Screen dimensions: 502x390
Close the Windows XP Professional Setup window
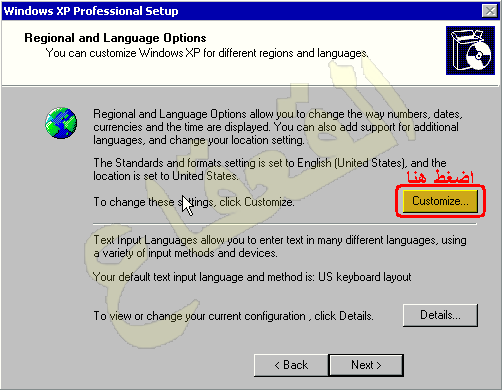tap(490, 11)
